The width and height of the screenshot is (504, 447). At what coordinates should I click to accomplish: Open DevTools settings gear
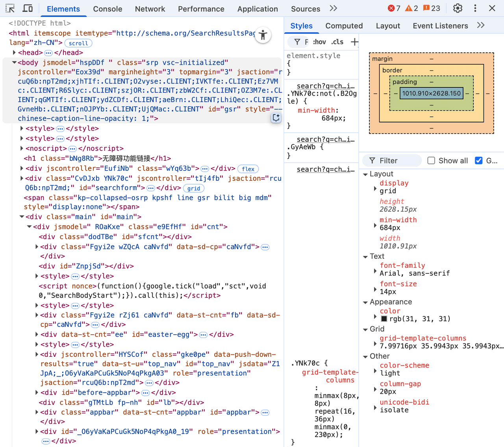tap(458, 8)
